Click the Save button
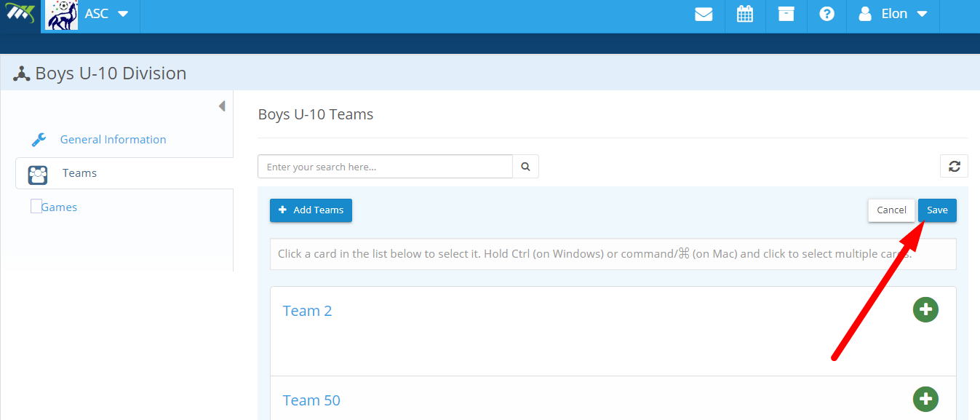The width and height of the screenshot is (980, 420). pos(937,210)
